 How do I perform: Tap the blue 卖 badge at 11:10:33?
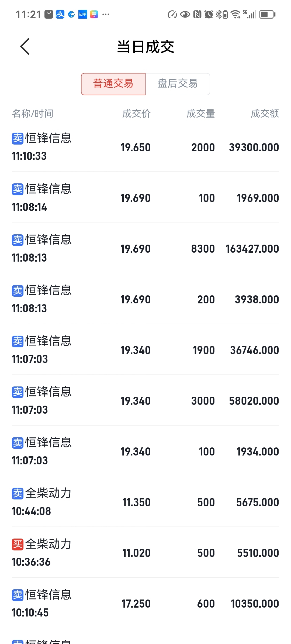[18, 138]
